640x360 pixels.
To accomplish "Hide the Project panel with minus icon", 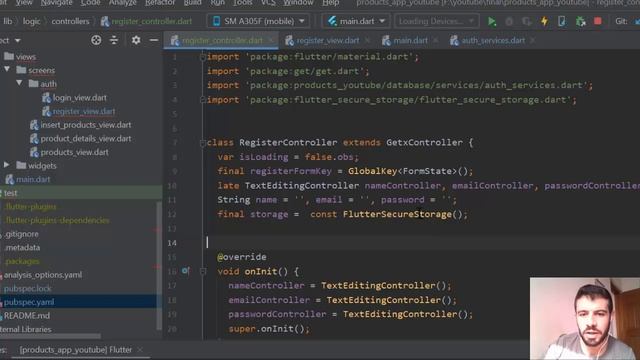I will pos(154,40).
